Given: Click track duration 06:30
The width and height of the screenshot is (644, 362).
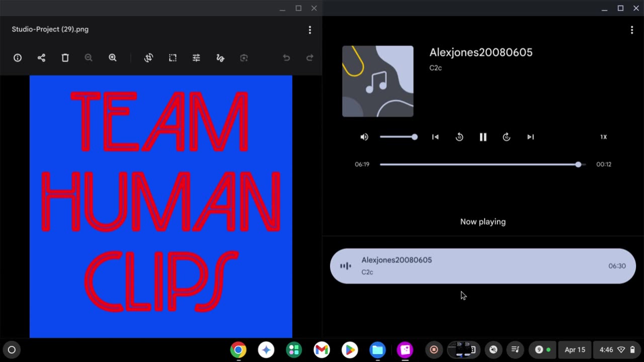Looking at the screenshot, I should [x=617, y=266].
